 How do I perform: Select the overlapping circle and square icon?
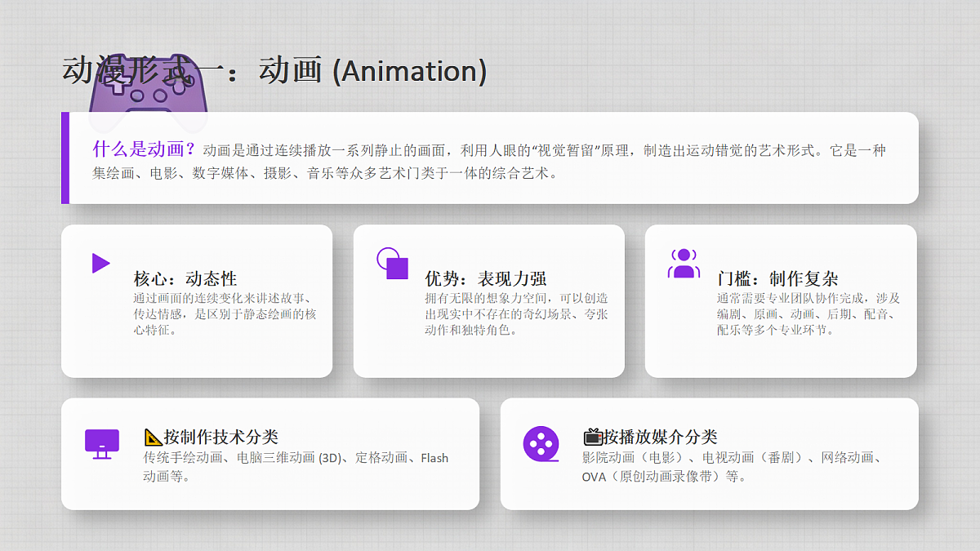(x=392, y=263)
